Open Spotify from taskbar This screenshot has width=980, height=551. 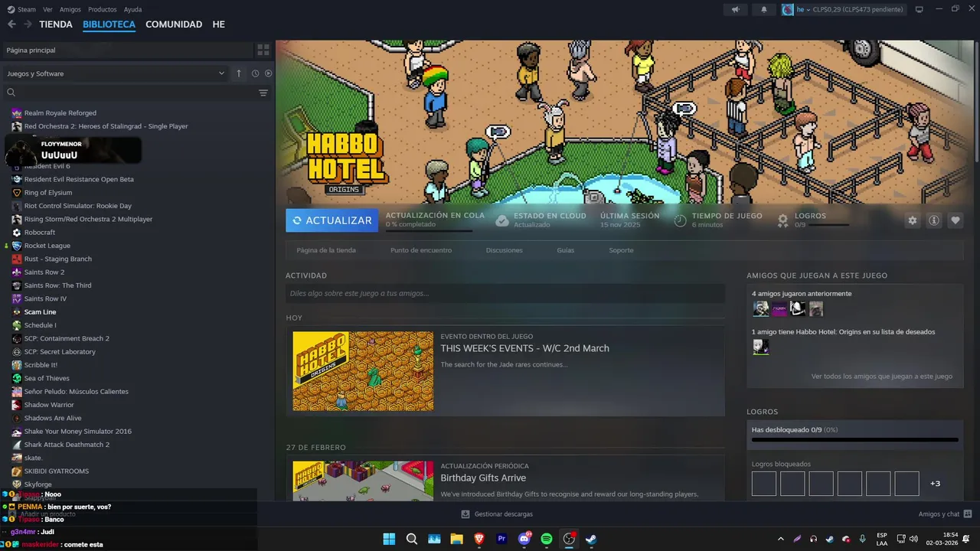point(547,539)
